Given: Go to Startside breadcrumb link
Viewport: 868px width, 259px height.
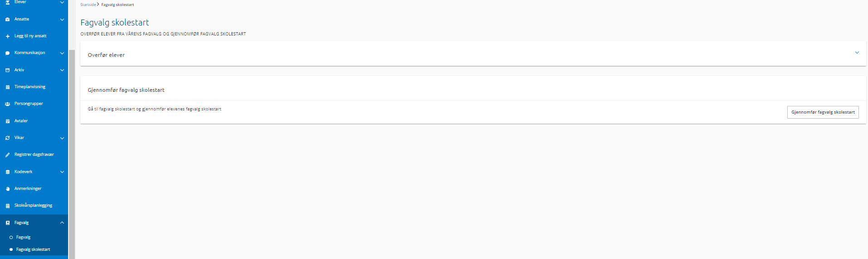Looking at the screenshot, I should (x=88, y=5).
